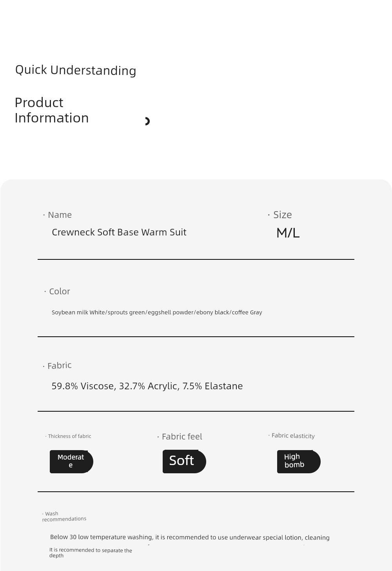This screenshot has width=392, height=571.
Task: Click the 59.8% Viscose composition text
Action: [x=147, y=386]
